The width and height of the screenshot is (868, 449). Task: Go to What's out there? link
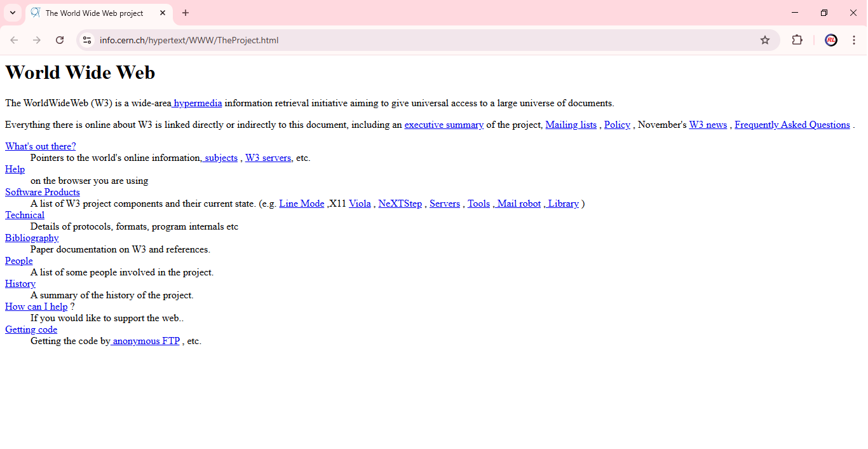tap(40, 146)
